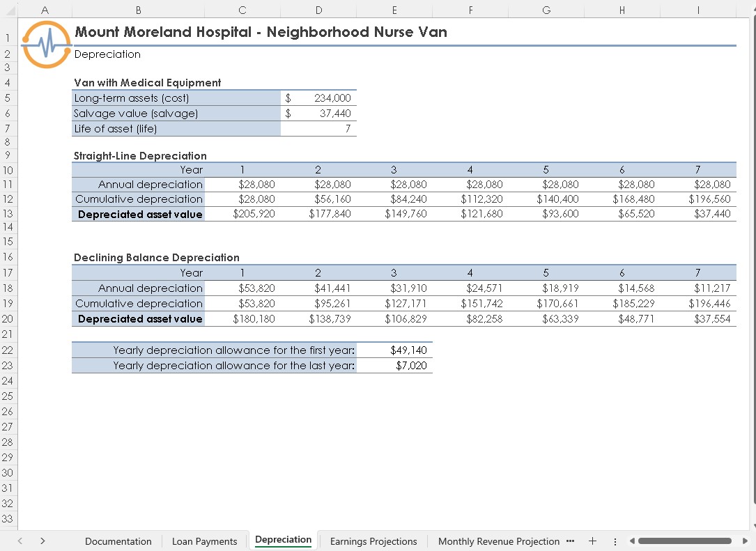Viewport: 756px width, 551px height.
Task: Click the horizontal scrollbar right arrow
Action: pos(746,541)
